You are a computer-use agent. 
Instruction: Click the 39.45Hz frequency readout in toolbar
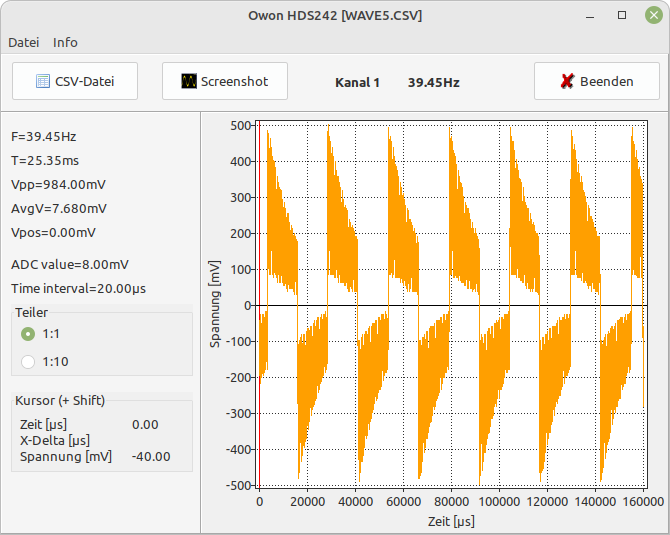tap(433, 82)
